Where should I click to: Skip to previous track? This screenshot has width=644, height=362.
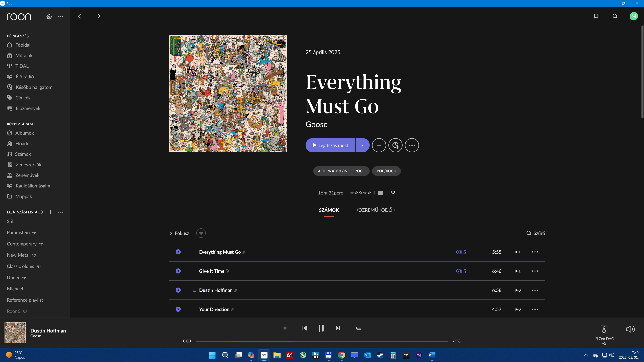[305, 328]
